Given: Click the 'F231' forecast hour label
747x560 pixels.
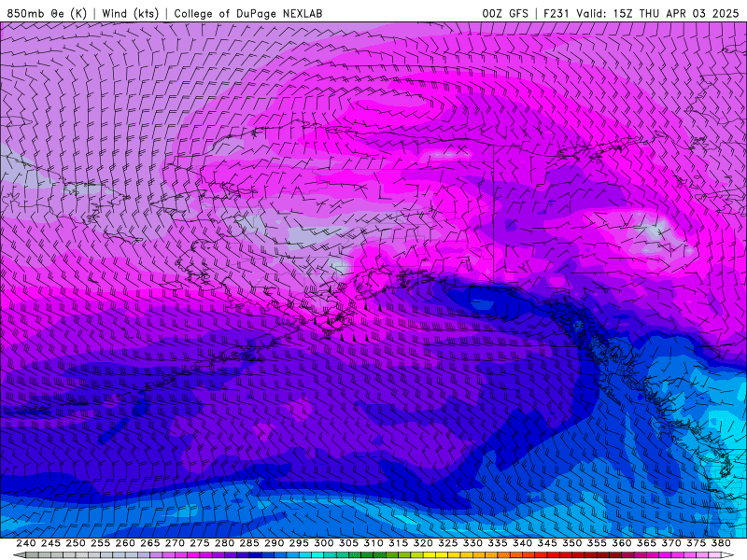Looking at the screenshot, I should 556,13.
